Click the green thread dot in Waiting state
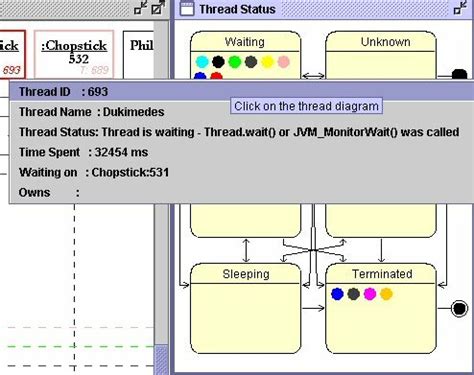The height and width of the screenshot is (375, 474). [235, 62]
